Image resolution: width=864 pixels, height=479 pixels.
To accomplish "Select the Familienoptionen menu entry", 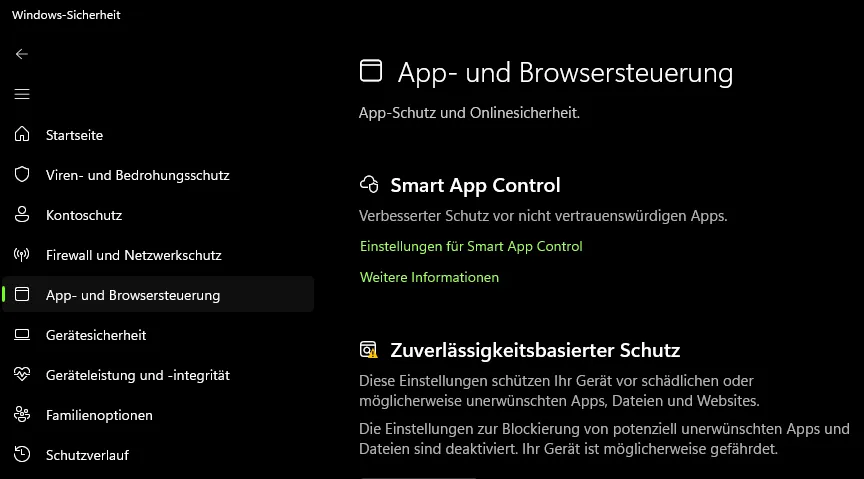I will pyautogui.click(x=99, y=415).
